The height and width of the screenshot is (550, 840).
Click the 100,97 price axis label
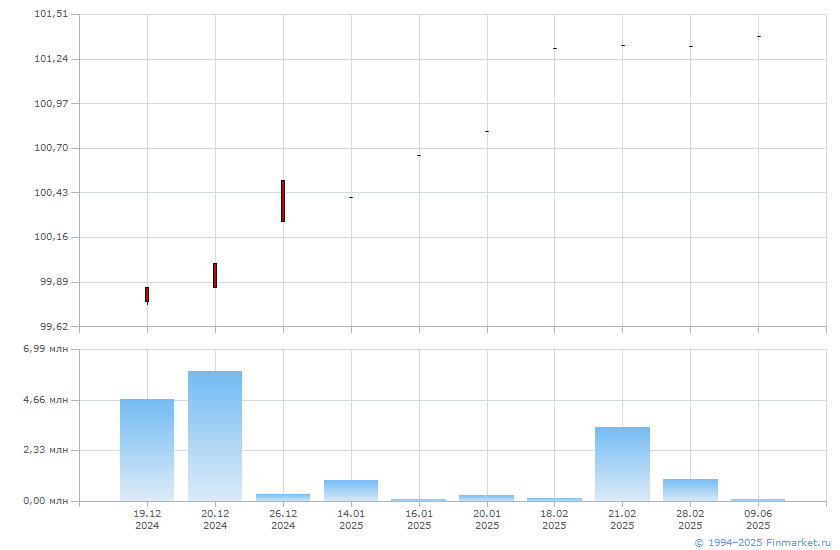51,103
